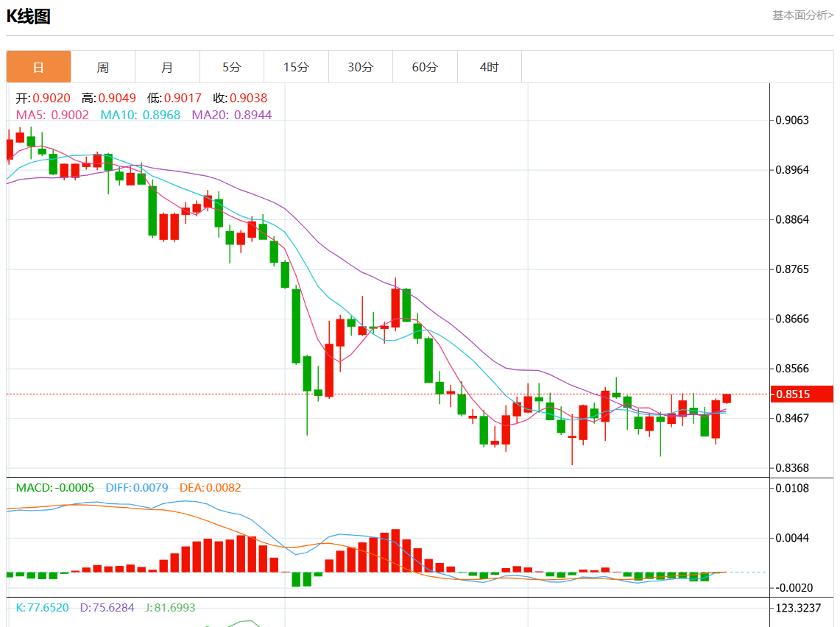
Task: Click the 0.0044 MACD axis label
Action: [792, 538]
